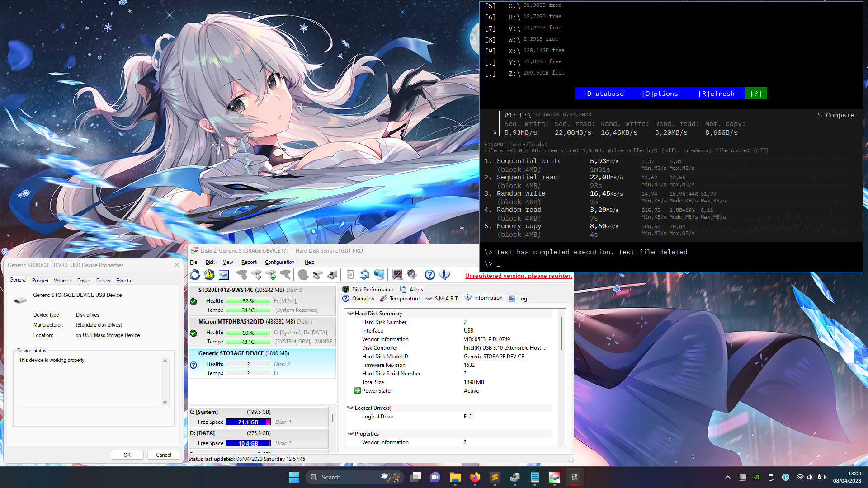Click the blue info bubble about icon
868x488 pixels.
(x=444, y=275)
